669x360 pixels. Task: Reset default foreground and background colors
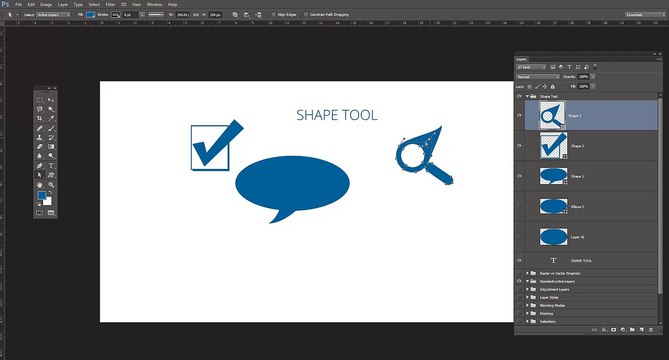click(x=39, y=204)
